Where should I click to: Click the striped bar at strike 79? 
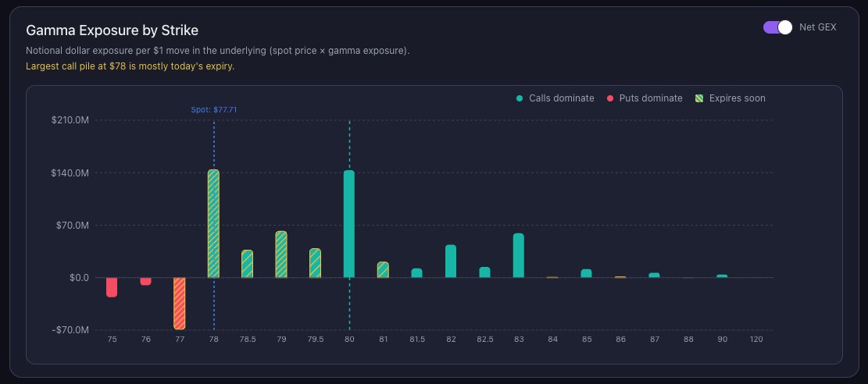281,254
